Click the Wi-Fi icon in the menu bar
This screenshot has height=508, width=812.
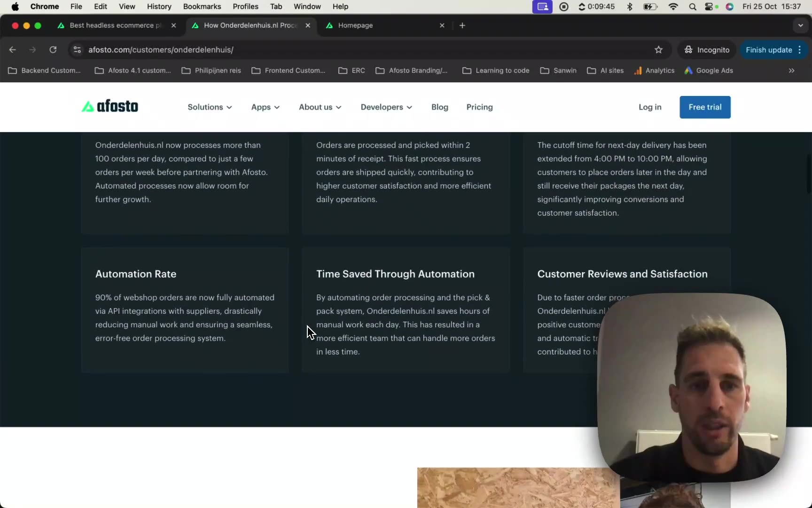click(x=673, y=7)
